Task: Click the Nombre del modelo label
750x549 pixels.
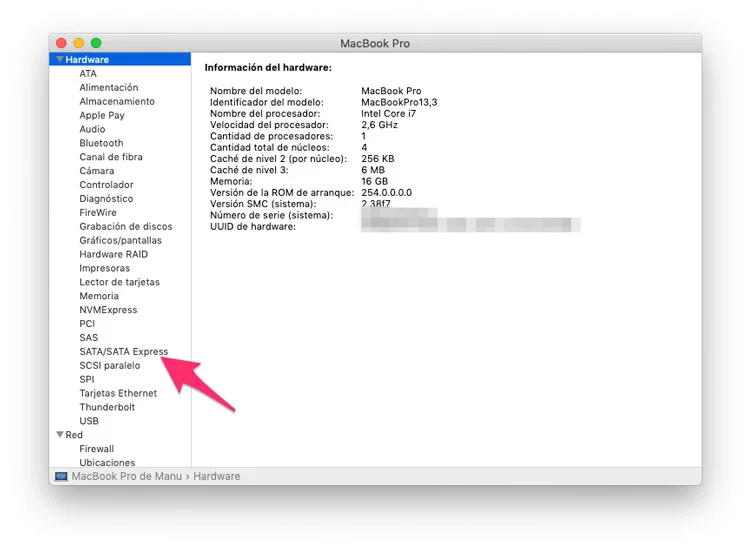Action: pos(256,91)
